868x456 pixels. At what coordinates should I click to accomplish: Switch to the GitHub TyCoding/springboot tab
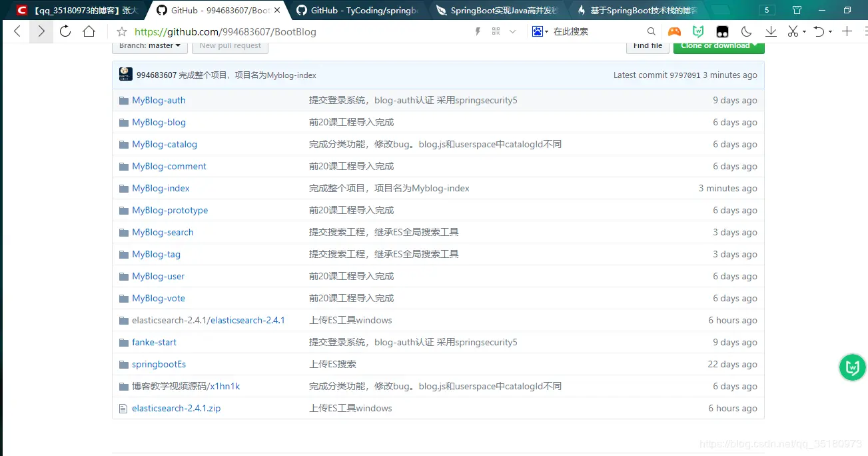[x=356, y=10]
